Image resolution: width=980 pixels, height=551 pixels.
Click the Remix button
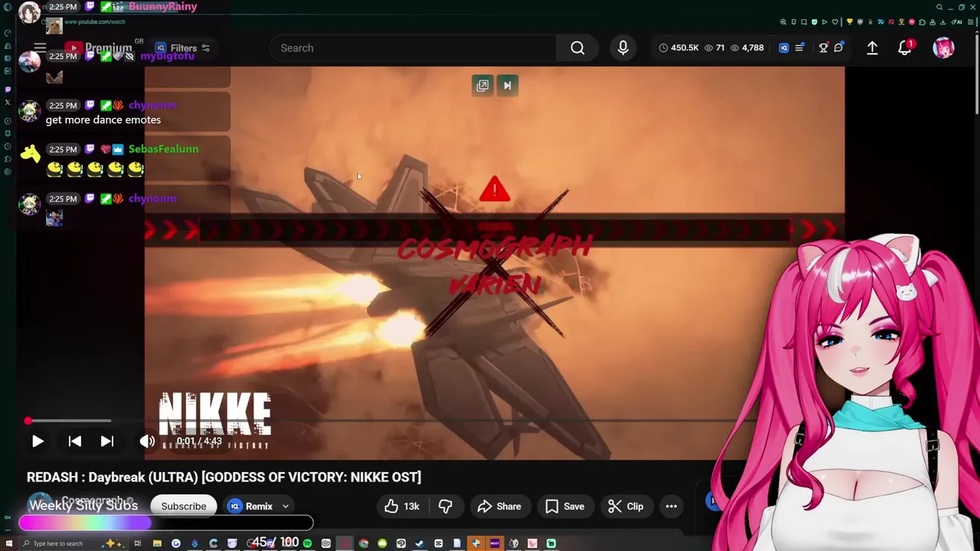[251, 506]
